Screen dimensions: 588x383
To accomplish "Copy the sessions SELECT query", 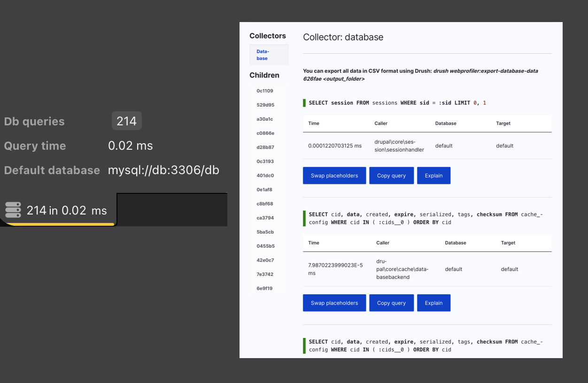I will coord(391,176).
